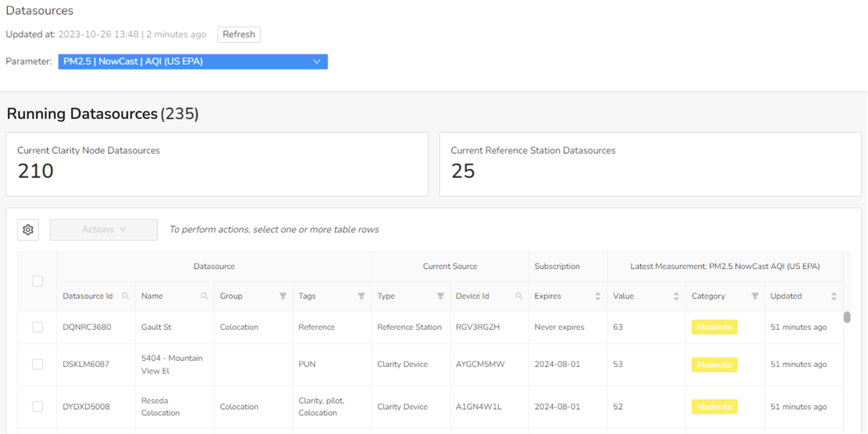
Task: Open the table settings gear icon
Action: pos(28,229)
